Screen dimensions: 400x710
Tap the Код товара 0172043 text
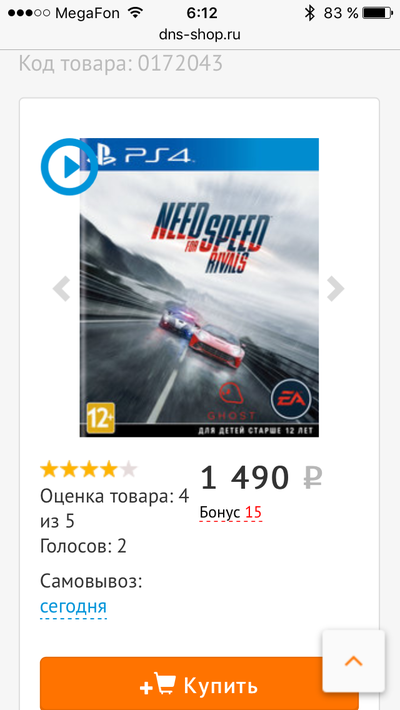pos(120,63)
